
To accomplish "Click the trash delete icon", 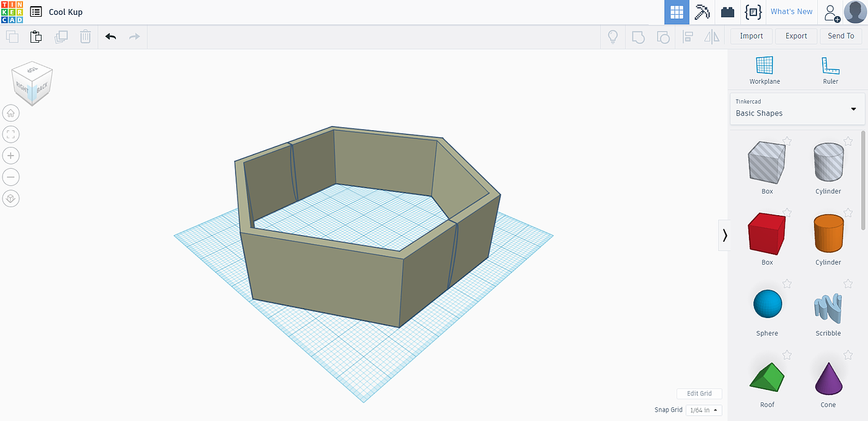I will (x=86, y=37).
